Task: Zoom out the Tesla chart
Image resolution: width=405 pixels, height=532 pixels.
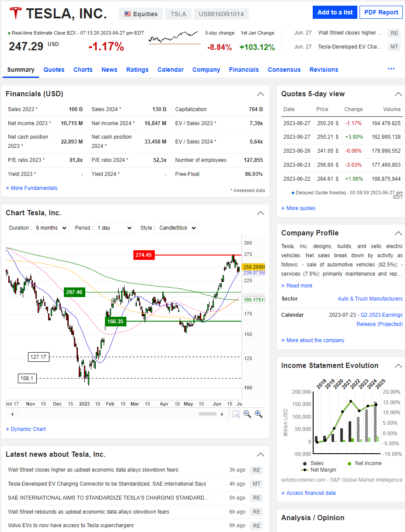Action: [x=247, y=414]
